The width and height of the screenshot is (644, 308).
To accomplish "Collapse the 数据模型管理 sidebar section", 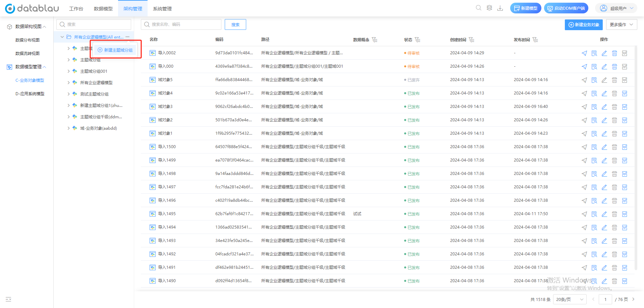I will pos(45,67).
